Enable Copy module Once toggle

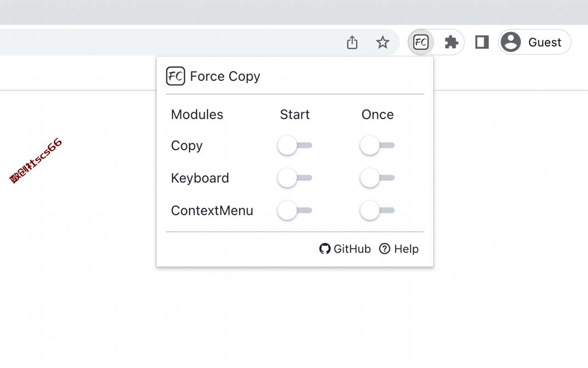click(x=378, y=145)
